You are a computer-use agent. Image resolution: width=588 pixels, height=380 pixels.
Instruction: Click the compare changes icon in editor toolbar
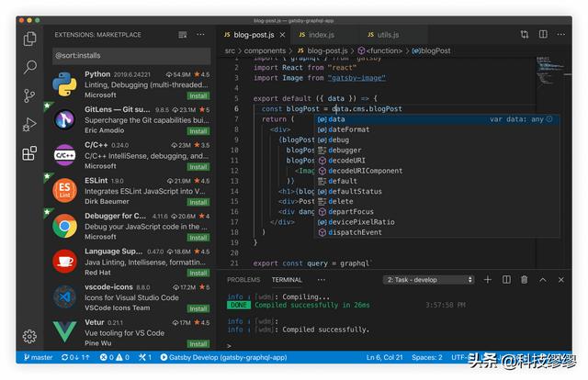coord(524,34)
